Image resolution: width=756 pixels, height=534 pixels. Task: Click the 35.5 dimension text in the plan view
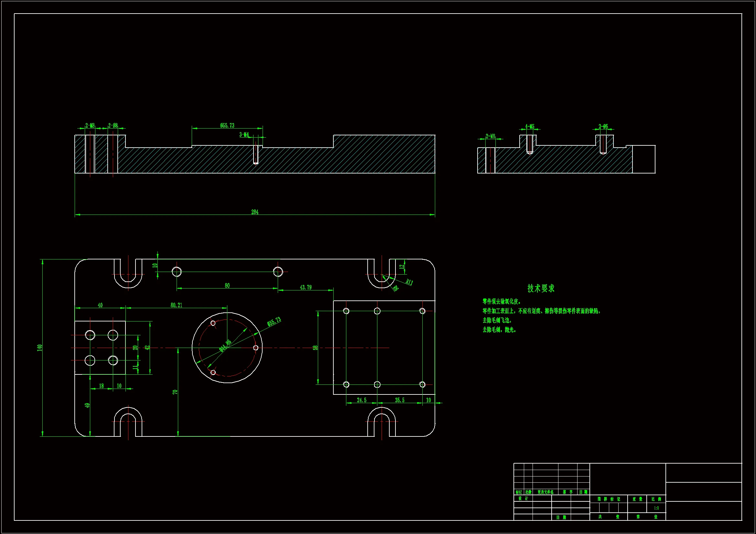(x=400, y=400)
